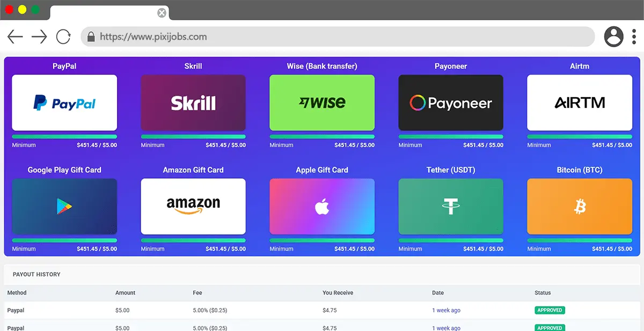Reload the page with the refresh icon

tap(63, 36)
